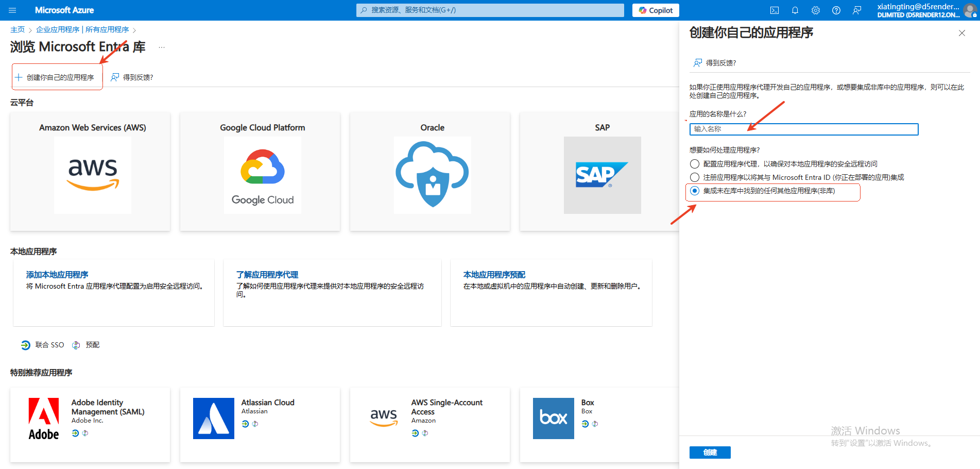This screenshot has height=469, width=980.
Task: Select 配置应用程序代理 radio option
Action: pyautogui.click(x=695, y=164)
